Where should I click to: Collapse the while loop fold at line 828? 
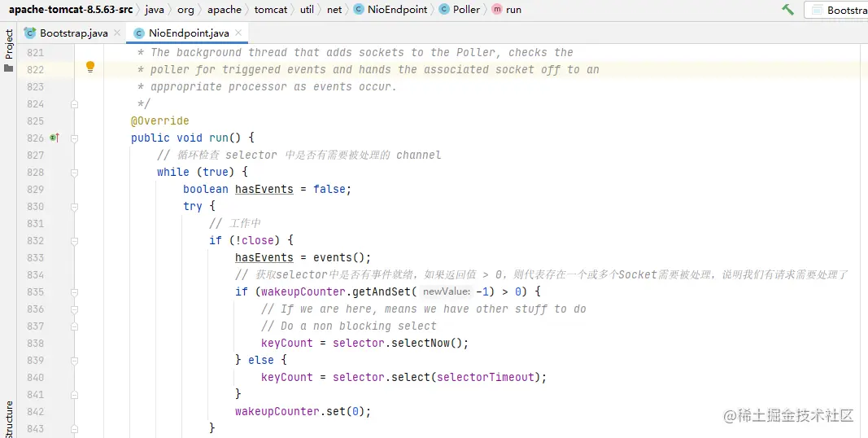(74, 173)
